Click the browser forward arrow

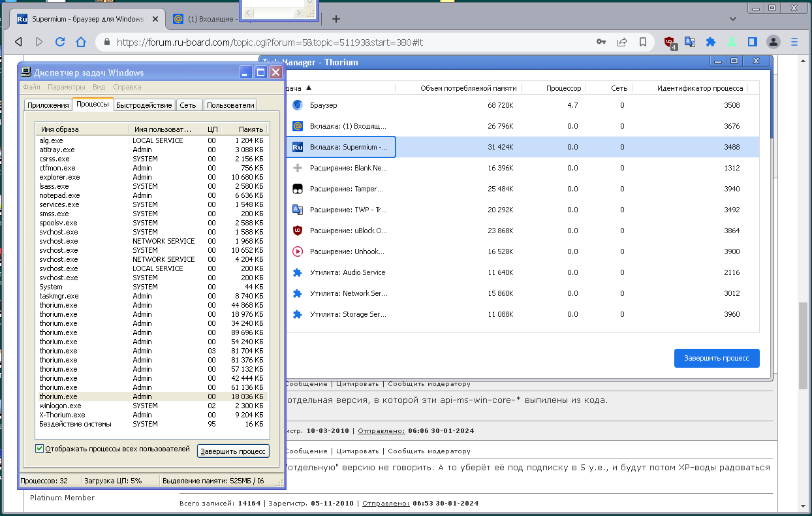(x=39, y=42)
